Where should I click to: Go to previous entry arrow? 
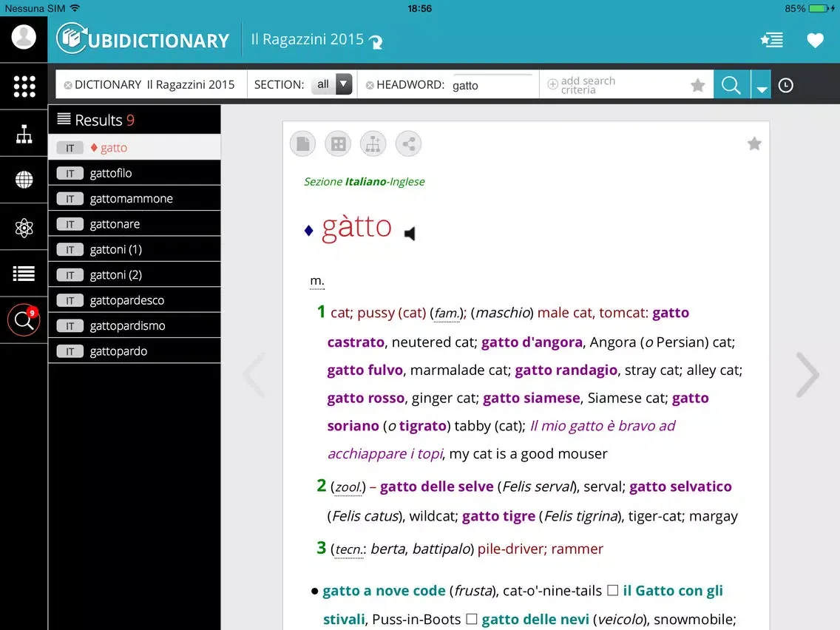point(254,374)
